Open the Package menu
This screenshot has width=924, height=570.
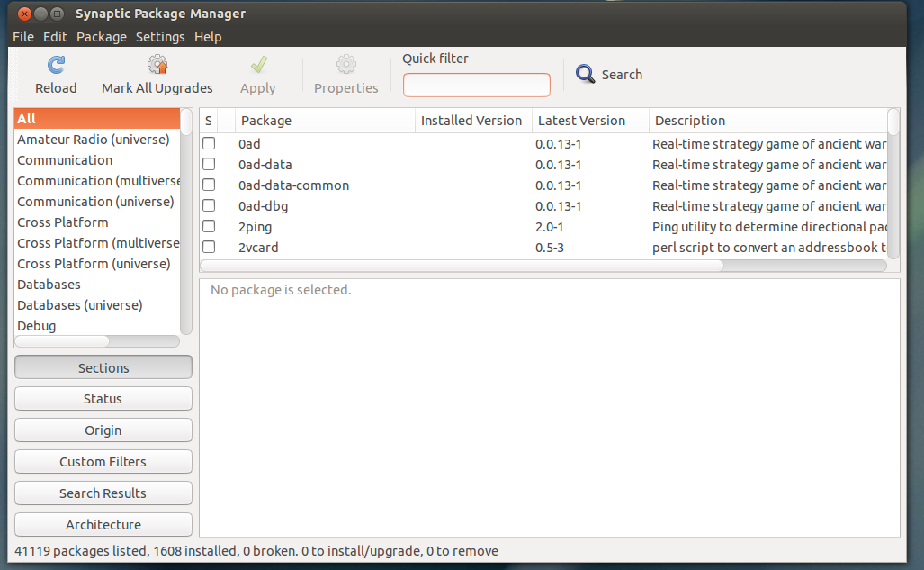101,37
